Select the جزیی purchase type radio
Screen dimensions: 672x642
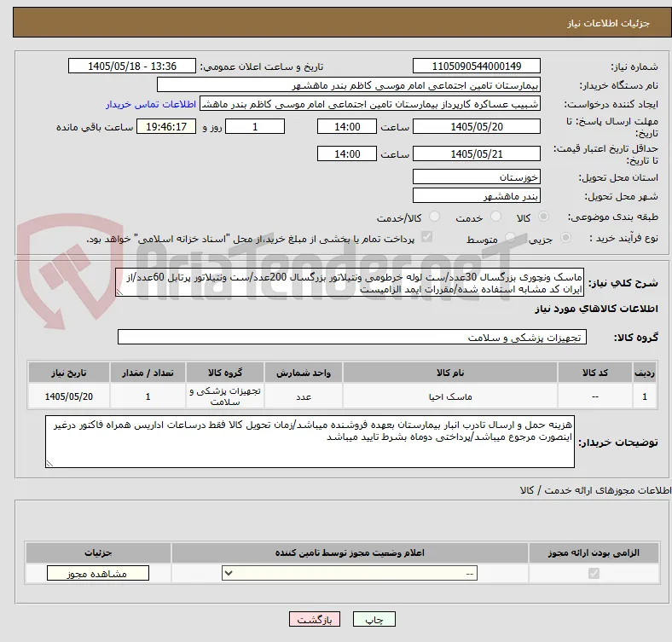[565, 238]
